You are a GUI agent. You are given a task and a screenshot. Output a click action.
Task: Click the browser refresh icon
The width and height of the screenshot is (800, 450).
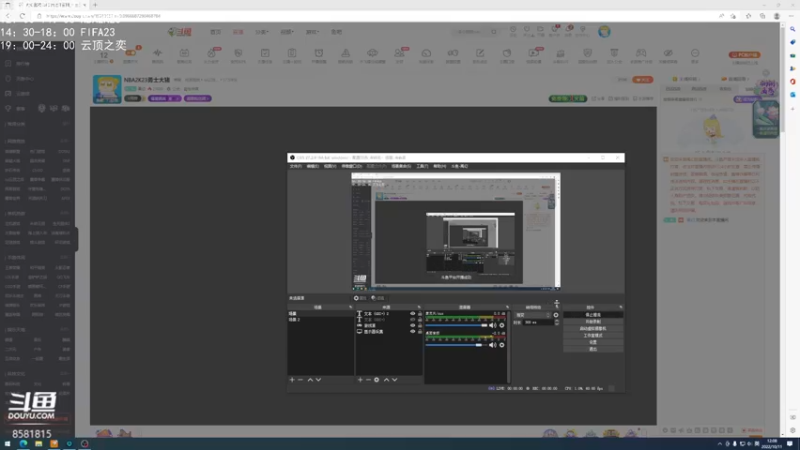22,16
